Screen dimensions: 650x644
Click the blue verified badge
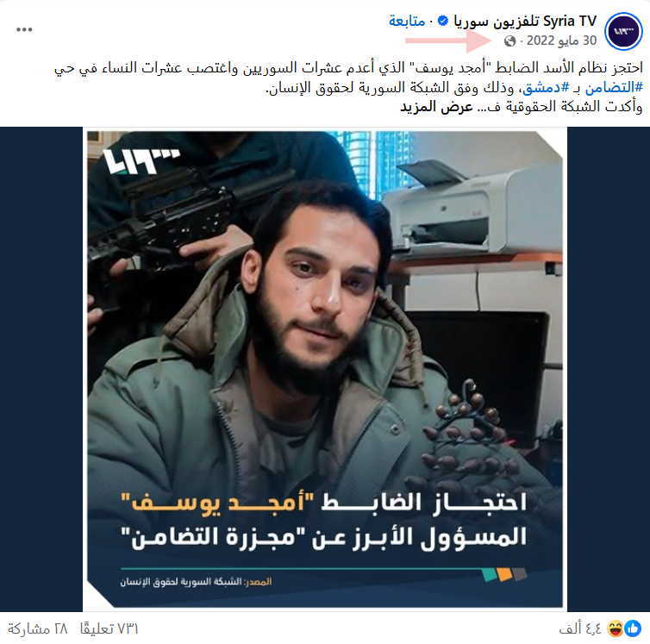coord(443,21)
